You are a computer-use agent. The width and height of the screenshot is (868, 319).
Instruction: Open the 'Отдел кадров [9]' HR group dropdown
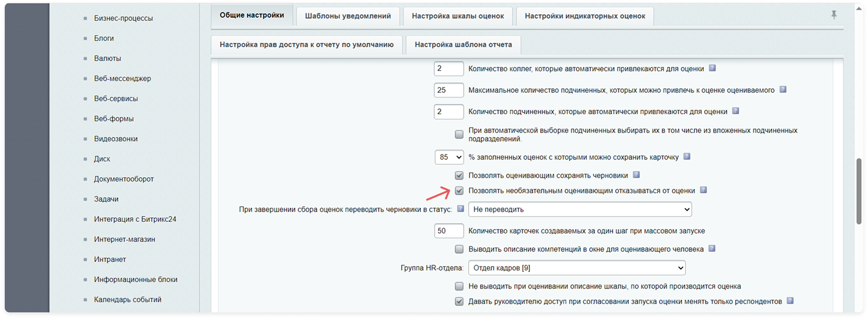pyautogui.click(x=577, y=268)
